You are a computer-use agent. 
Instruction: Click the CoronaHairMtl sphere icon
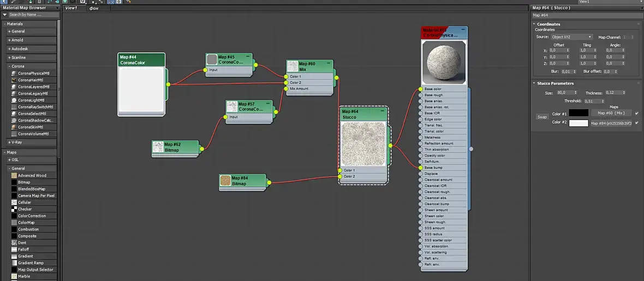pyautogui.click(x=14, y=80)
